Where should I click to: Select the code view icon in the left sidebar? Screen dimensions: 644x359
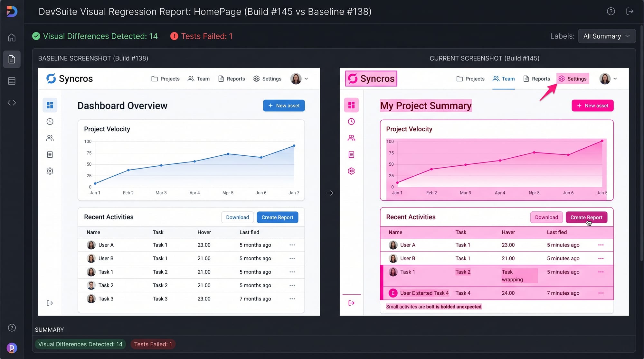coord(12,102)
